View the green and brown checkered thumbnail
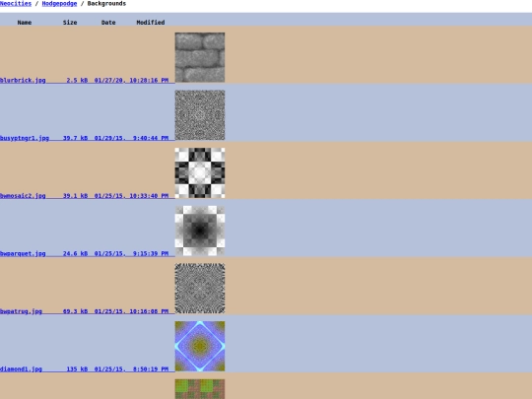The width and height of the screenshot is (532, 399). (200, 389)
